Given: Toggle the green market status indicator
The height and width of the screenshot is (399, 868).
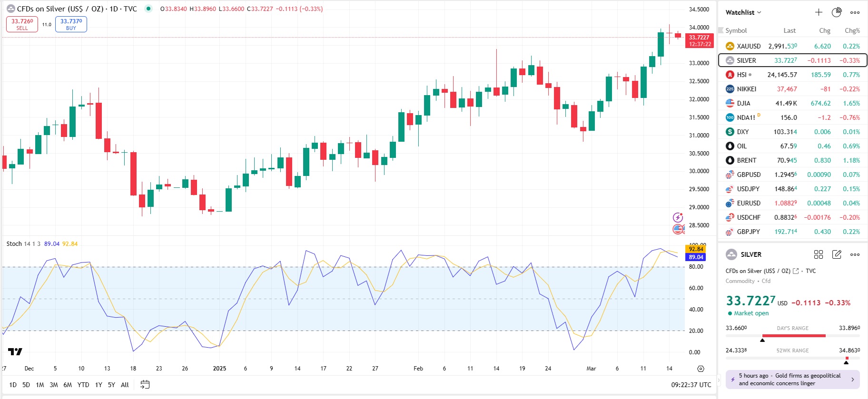Looking at the screenshot, I should point(148,9).
